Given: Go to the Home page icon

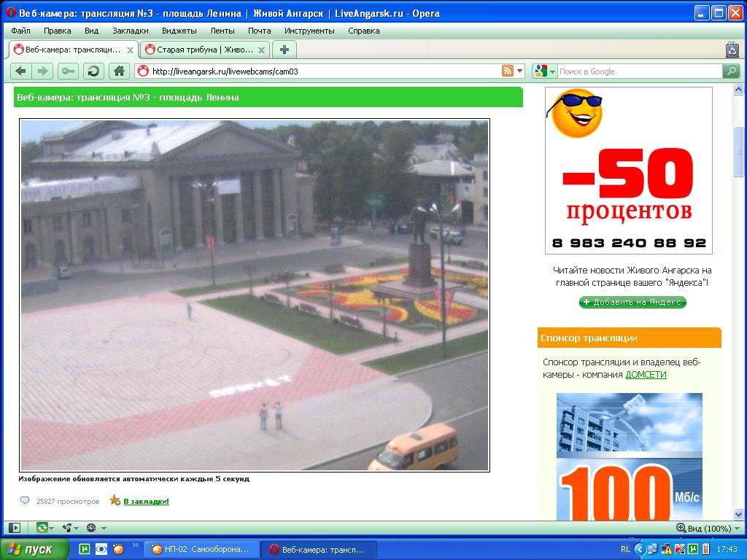Looking at the screenshot, I should point(119,71).
